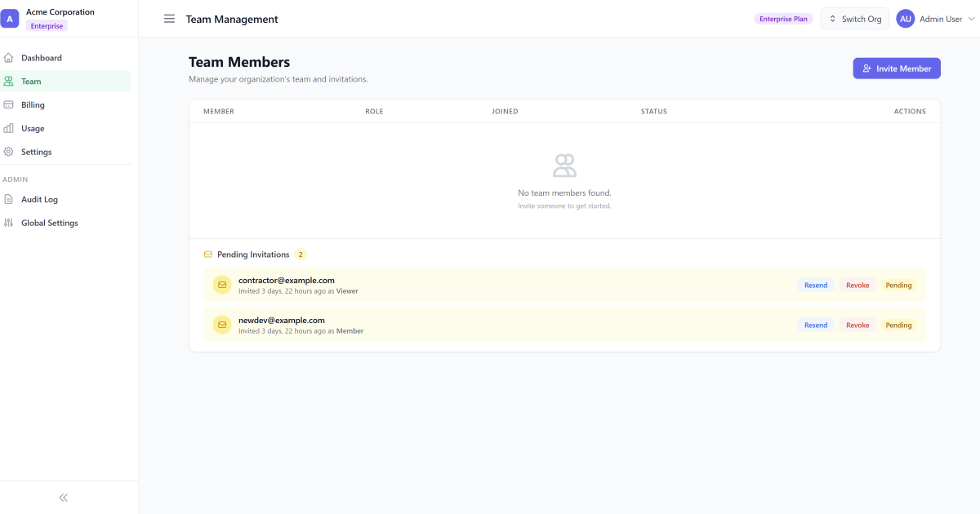This screenshot has width=980, height=514.
Task: Open the Audit Log page
Action: (x=39, y=200)
